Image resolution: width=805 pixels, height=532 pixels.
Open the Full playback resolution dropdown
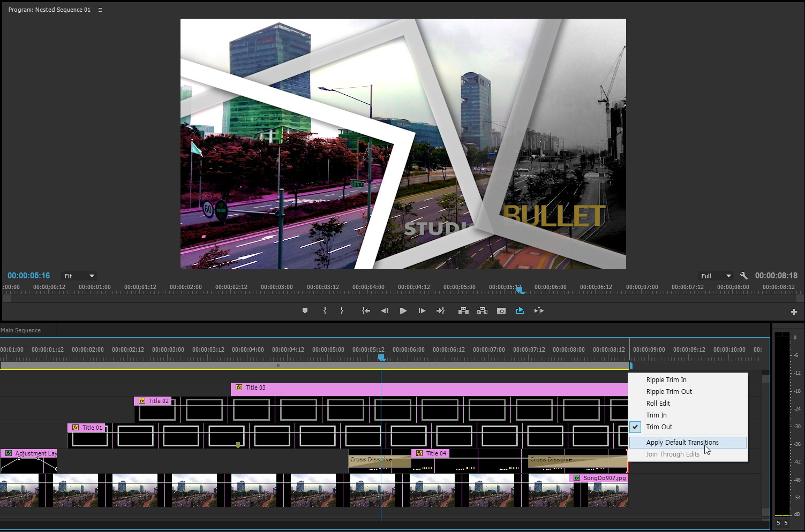(x=716, y=276)
